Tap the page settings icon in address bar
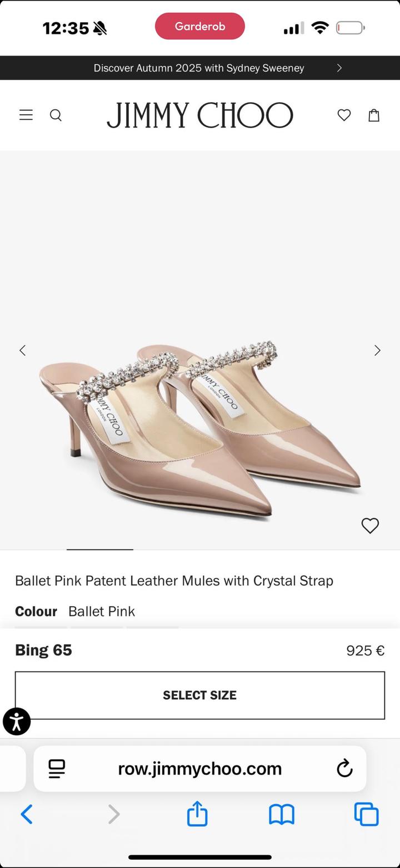 (56, 769)
